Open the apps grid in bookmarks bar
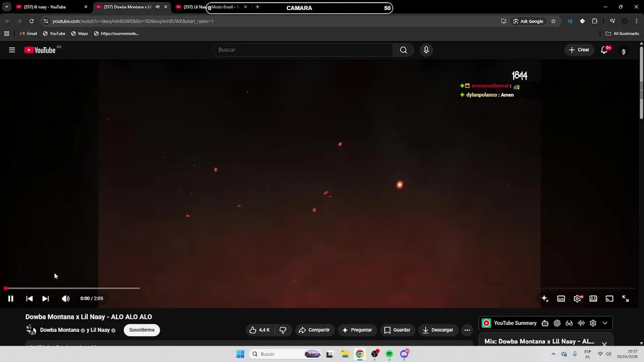The height and width of the screenshot is (362, 644). pyautogui.click(x=7, y=34)
